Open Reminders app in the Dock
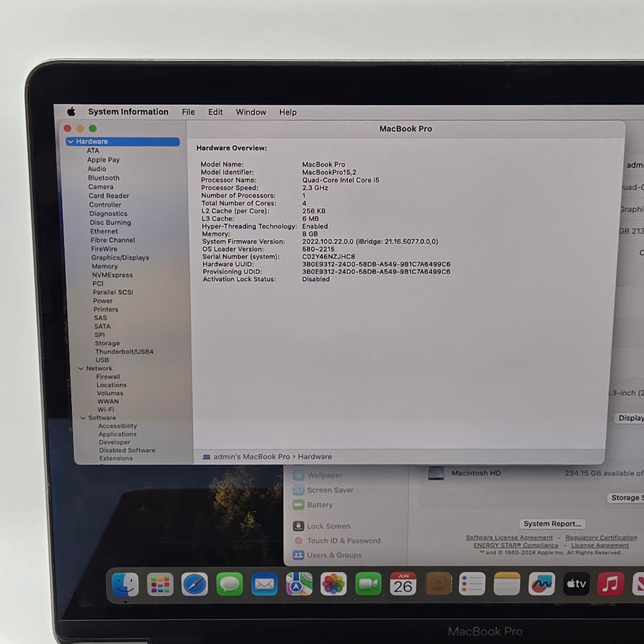 point(472,584)
